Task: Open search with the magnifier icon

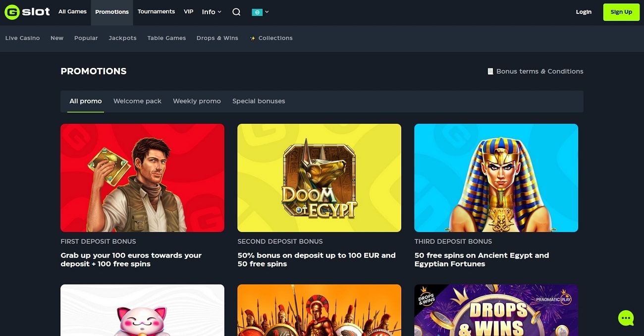Action: (236, 12)
